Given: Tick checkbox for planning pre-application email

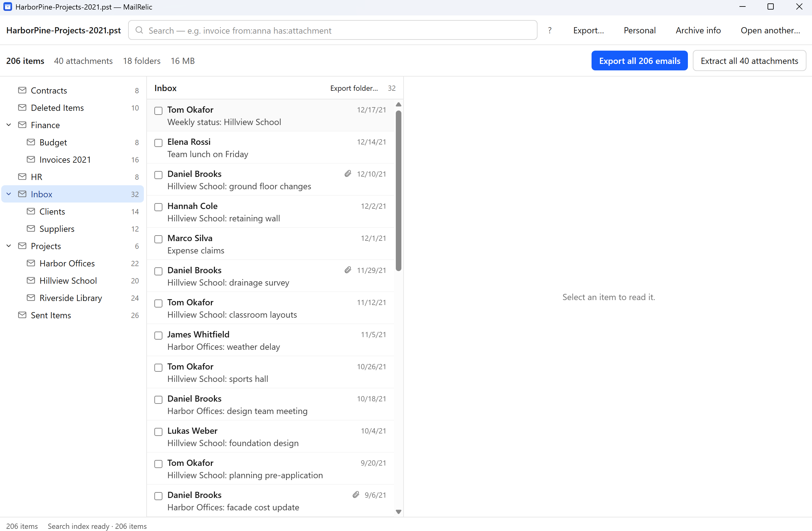Looking at the screenshot, I should (x=158, y=464).
